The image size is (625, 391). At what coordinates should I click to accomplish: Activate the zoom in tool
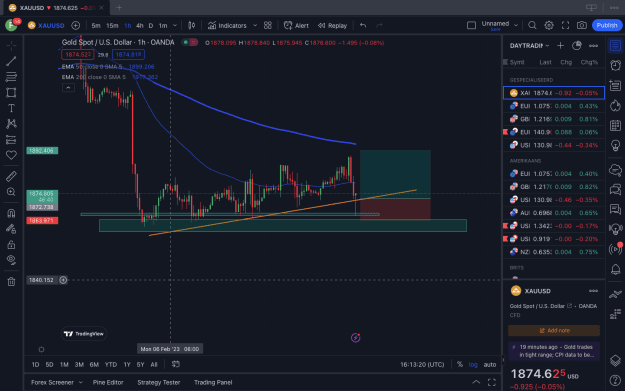pos(11,192)
